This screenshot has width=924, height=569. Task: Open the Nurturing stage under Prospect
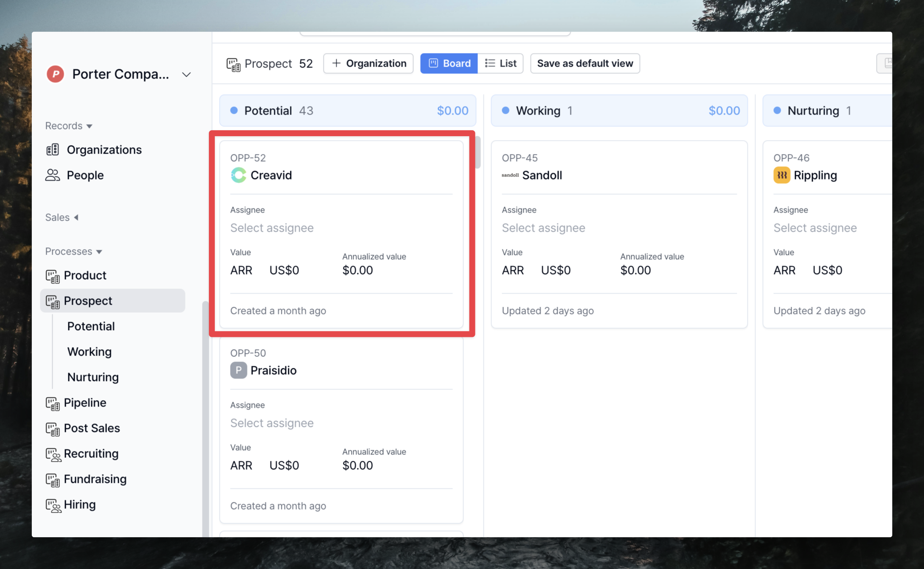93,377
